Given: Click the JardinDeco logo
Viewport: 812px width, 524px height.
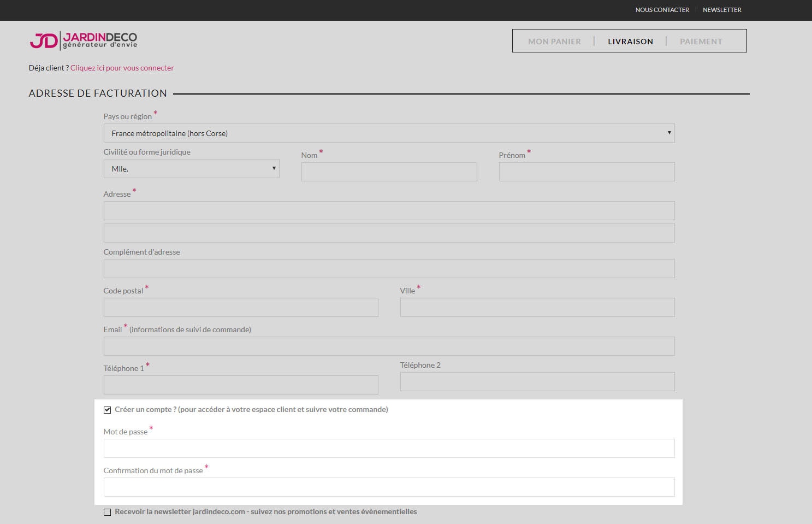Looking at the screenshot, I should point(84,40).
